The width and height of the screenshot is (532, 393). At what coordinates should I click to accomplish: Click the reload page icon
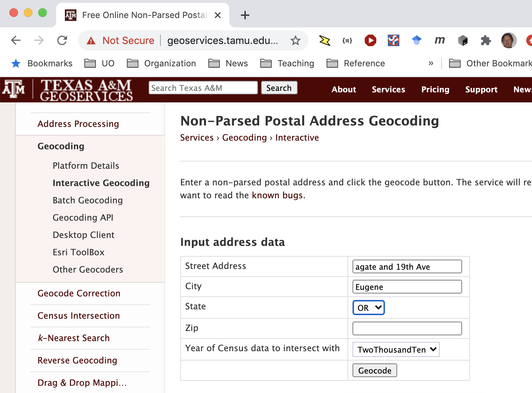pyautogui.click(x=62, y=40)
